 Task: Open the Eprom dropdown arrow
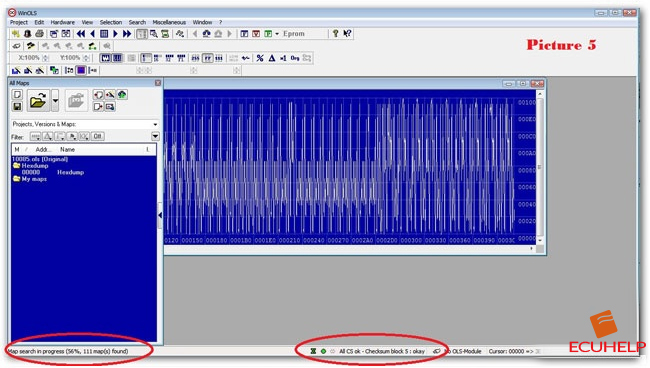click(277, 34)
